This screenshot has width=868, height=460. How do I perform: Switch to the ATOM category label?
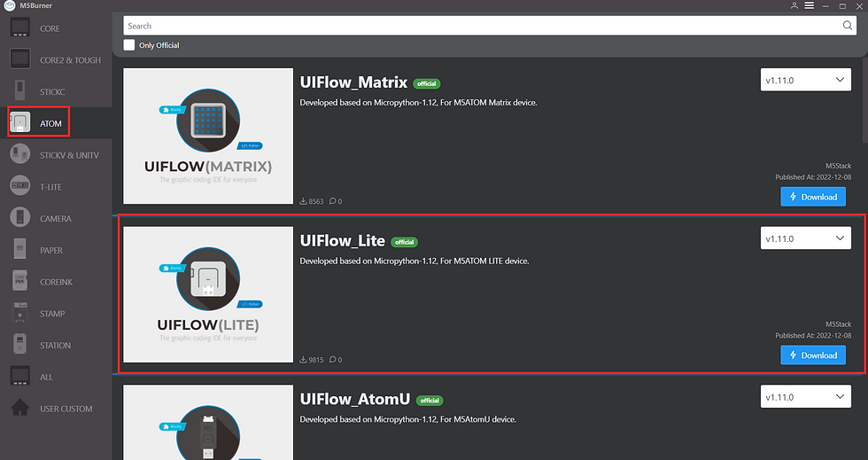50,123
